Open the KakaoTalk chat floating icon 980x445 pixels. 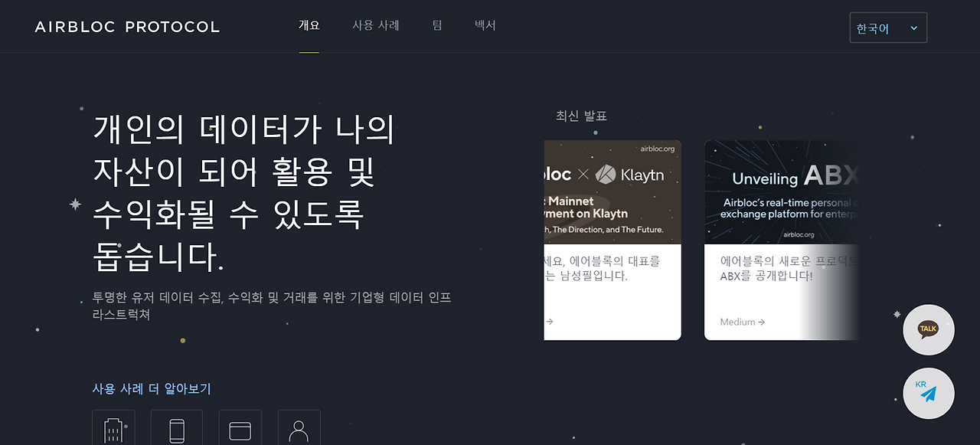click(929, 329)
